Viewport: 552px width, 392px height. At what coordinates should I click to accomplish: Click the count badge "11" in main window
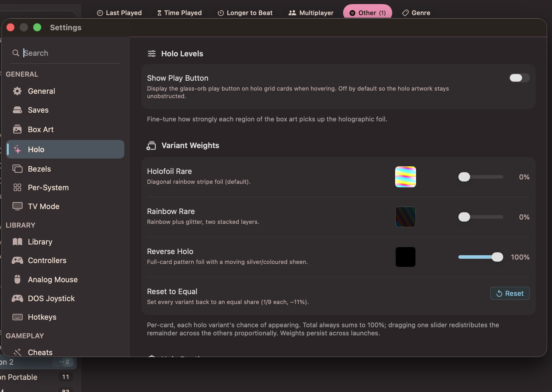(x=66, y=377)
